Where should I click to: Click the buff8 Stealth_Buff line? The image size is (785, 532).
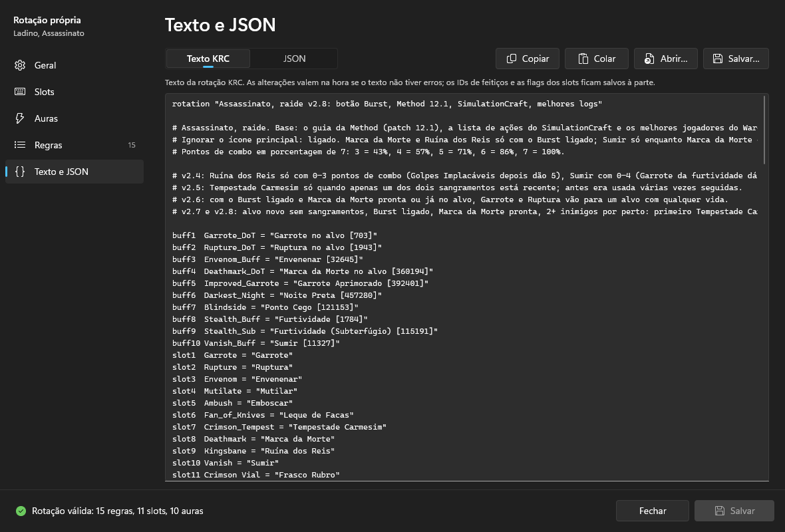[x=270, y=319]
